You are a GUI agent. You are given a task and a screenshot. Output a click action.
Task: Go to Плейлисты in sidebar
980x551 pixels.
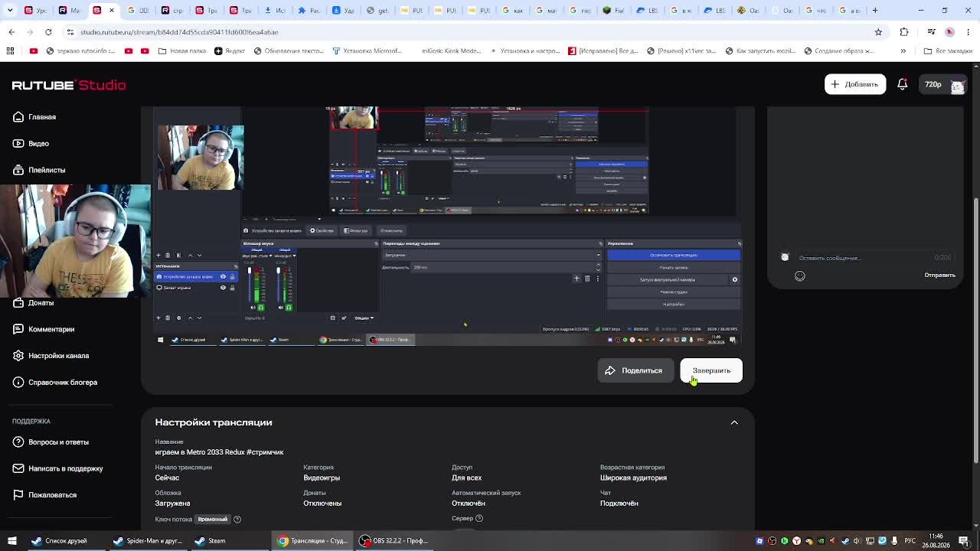click(x=47, y=170)
